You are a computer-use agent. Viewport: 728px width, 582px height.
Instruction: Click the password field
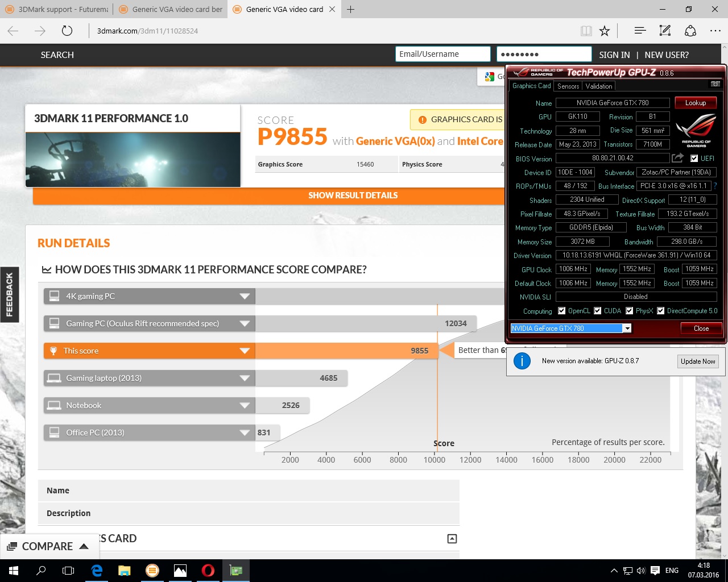click(544, 54)
